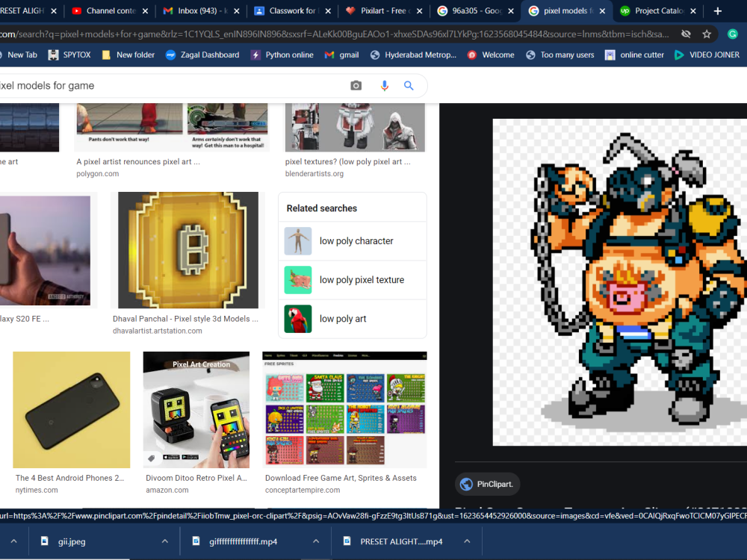747x560 pixels.
Task: Expand options for PRESET ALIGHT....mp4 download
Action: (467, 541)
